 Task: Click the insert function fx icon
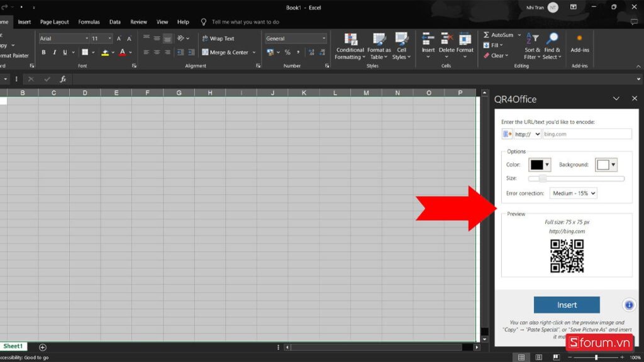63,79
